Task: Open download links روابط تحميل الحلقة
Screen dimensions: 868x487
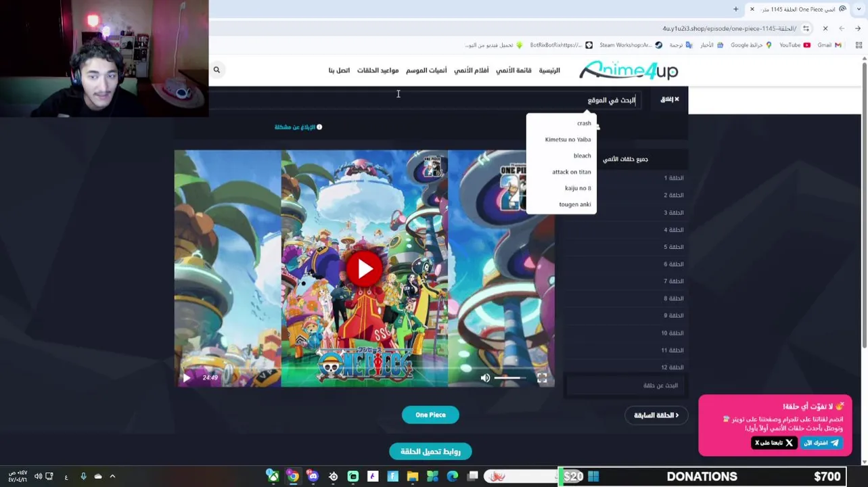Action: [x=430, y=451]
